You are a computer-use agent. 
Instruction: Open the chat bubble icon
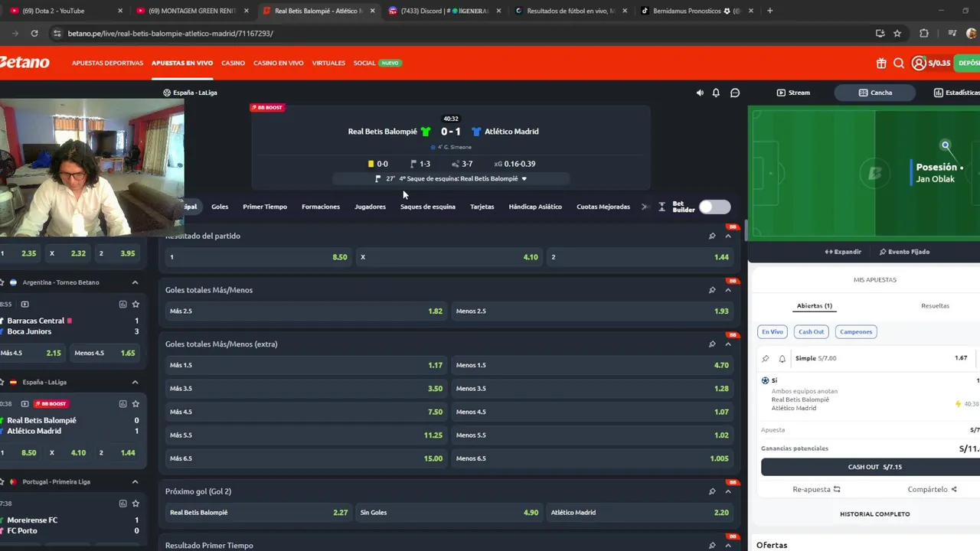coord(735,93)
